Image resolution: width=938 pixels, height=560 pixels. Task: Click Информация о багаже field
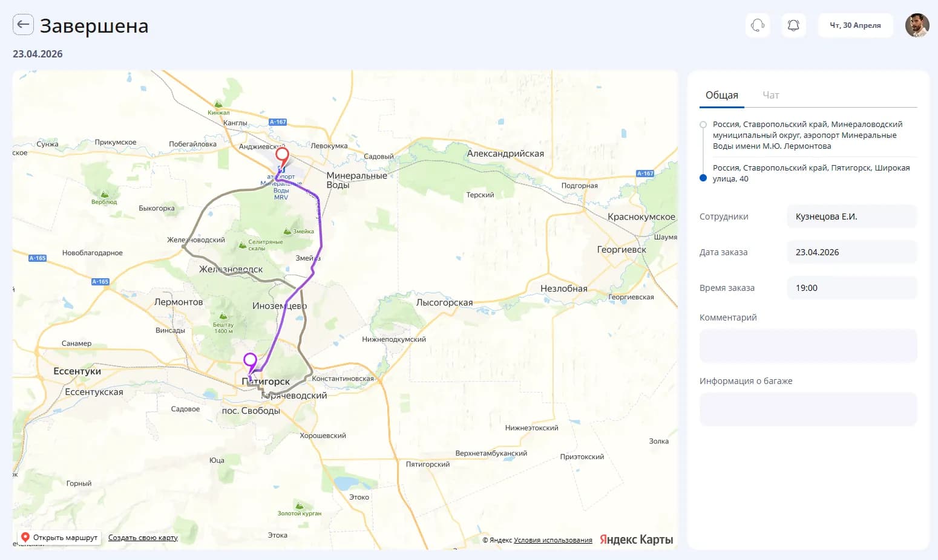pyautogui.click(x=808, y=409)
